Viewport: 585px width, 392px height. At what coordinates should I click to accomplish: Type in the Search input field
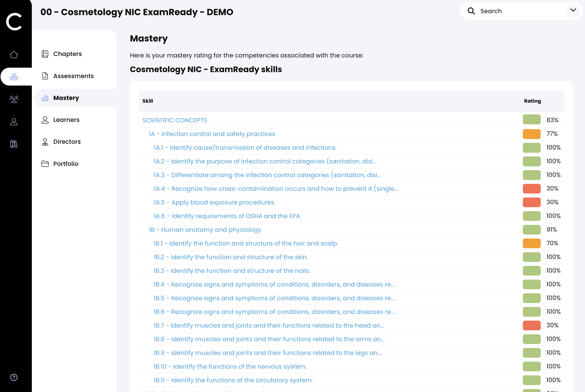pos(520,11)
